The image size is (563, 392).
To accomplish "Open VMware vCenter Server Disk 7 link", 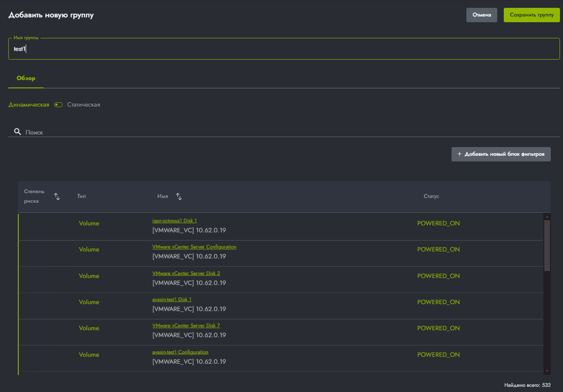I will click(x=186, y=325).
